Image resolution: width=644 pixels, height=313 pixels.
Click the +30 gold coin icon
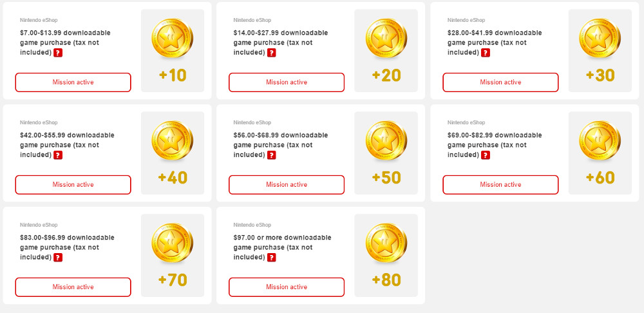(600, 38)
